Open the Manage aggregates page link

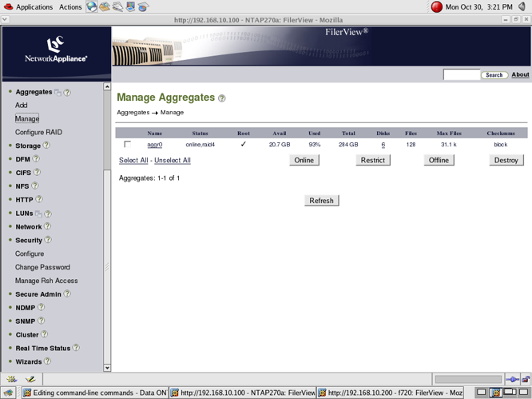(x=27, y=119)
